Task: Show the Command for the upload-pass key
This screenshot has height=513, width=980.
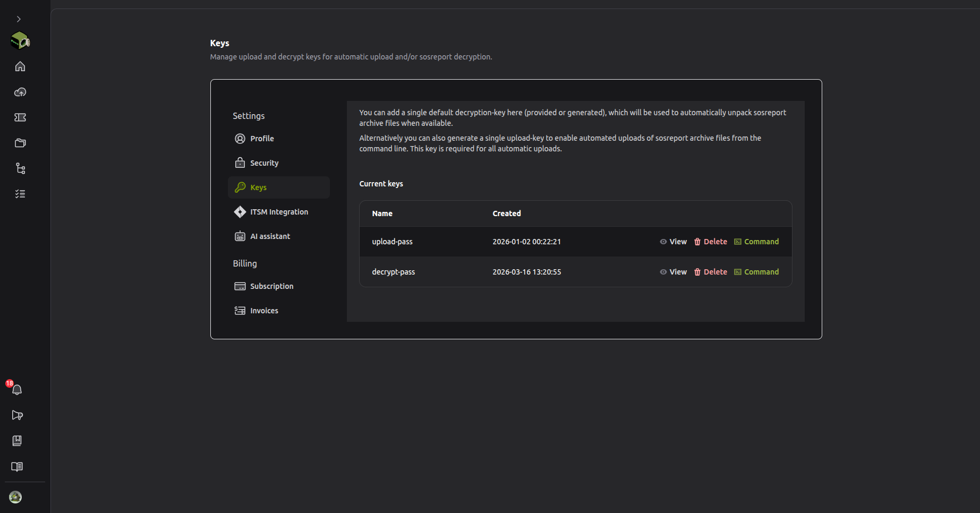Action: (756, 242)
